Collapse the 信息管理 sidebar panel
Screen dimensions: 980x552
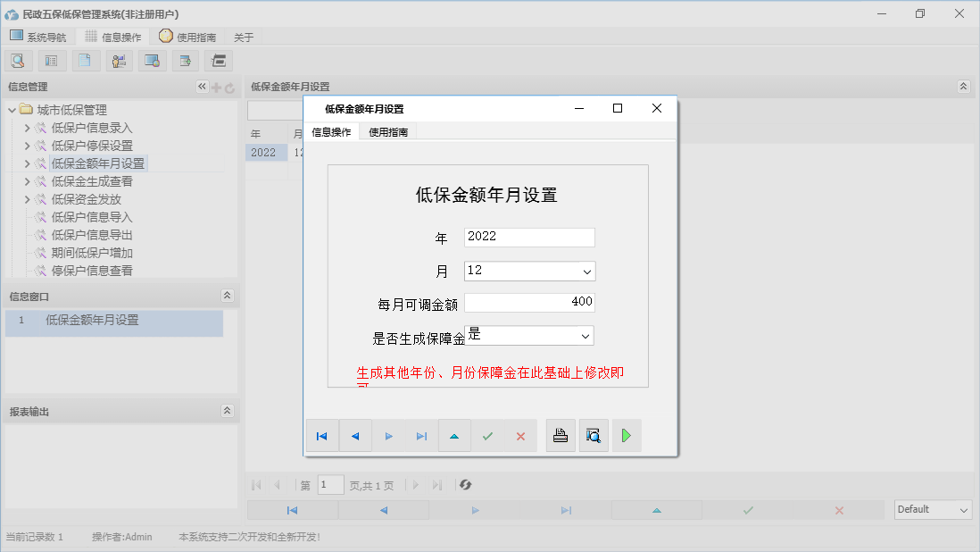(x=202, y=87)
